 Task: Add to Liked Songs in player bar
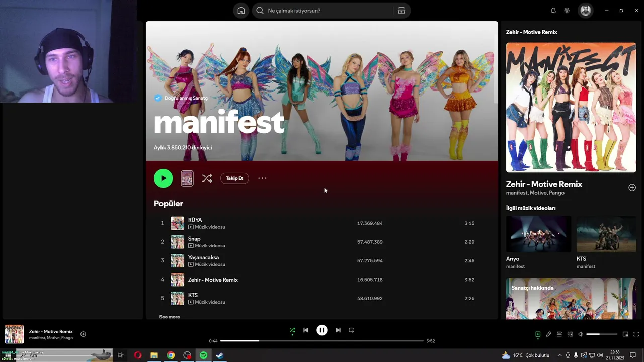83,334
